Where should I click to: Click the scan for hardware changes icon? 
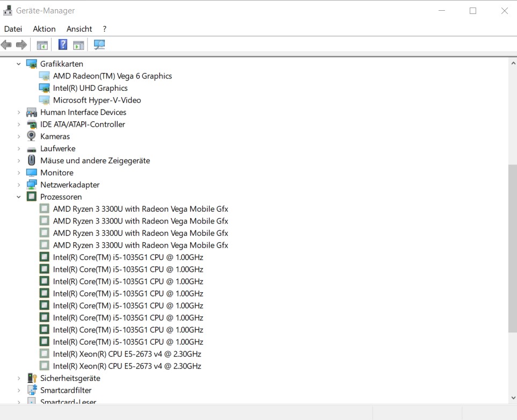click(x=99, y=45)
